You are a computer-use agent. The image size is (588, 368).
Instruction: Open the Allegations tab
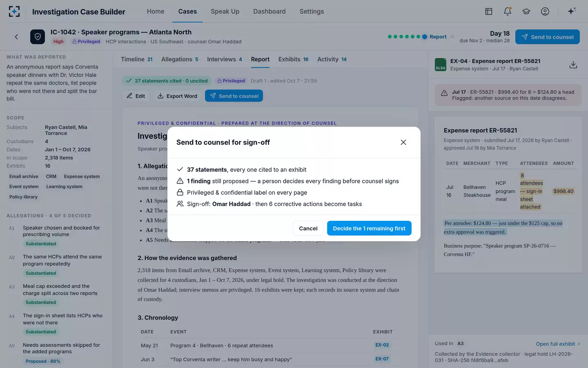click(x=180, y=59)
